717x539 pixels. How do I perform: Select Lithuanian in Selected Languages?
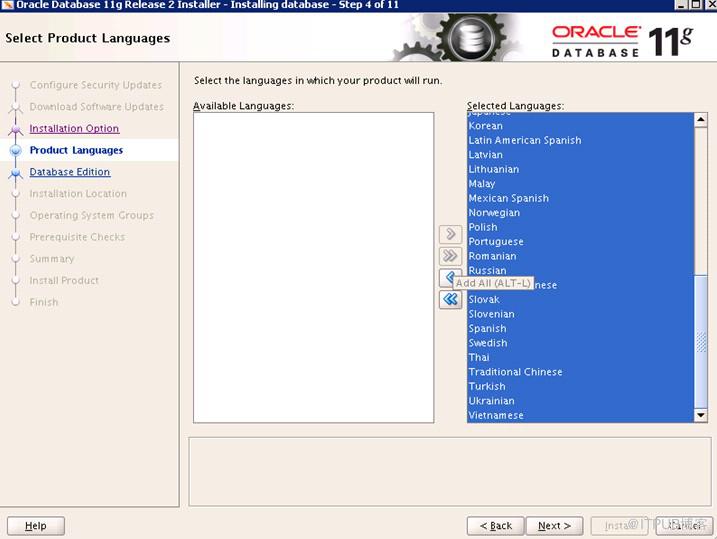click(581, 169)
